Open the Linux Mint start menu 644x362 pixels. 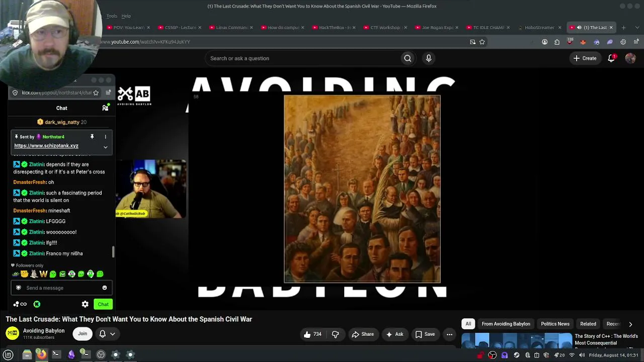(8, 354)
